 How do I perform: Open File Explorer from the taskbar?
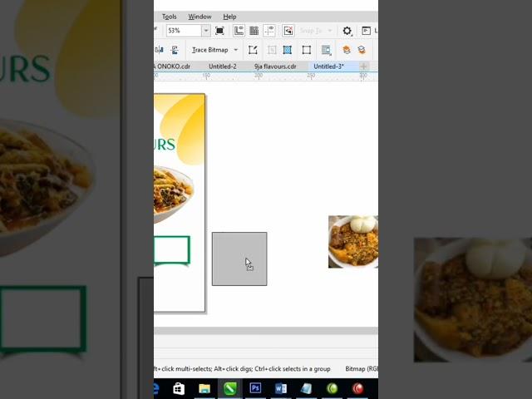[x=204, y=389]
